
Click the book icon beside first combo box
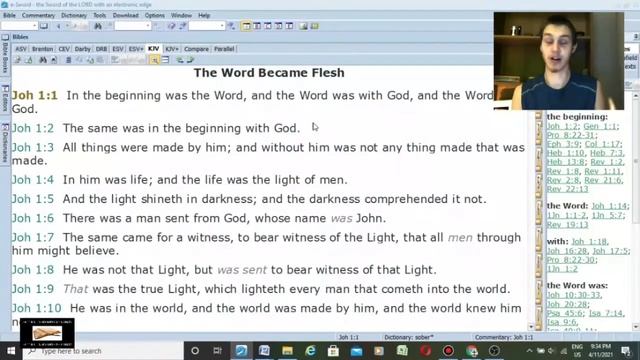click(44, 26)
